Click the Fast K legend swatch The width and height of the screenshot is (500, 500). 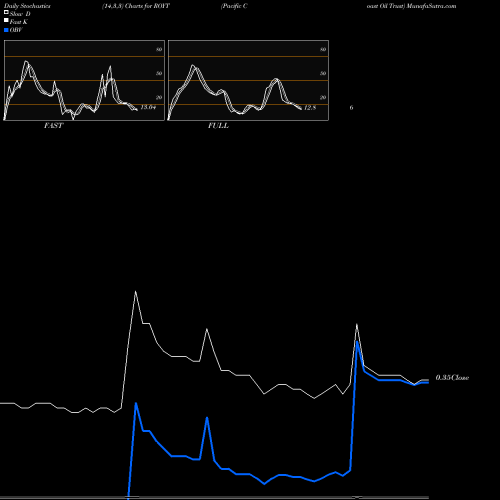point(6,20)
